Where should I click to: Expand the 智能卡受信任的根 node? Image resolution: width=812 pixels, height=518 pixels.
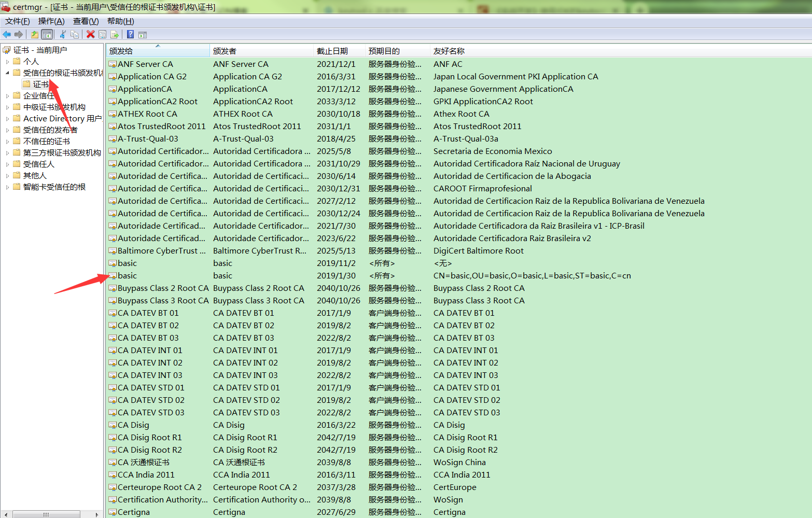tap(7, 187)
